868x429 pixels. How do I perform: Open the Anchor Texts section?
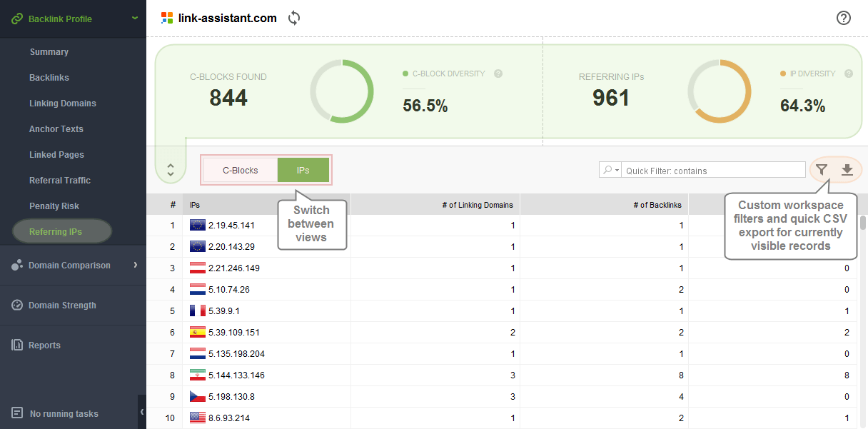pos(56,129)
